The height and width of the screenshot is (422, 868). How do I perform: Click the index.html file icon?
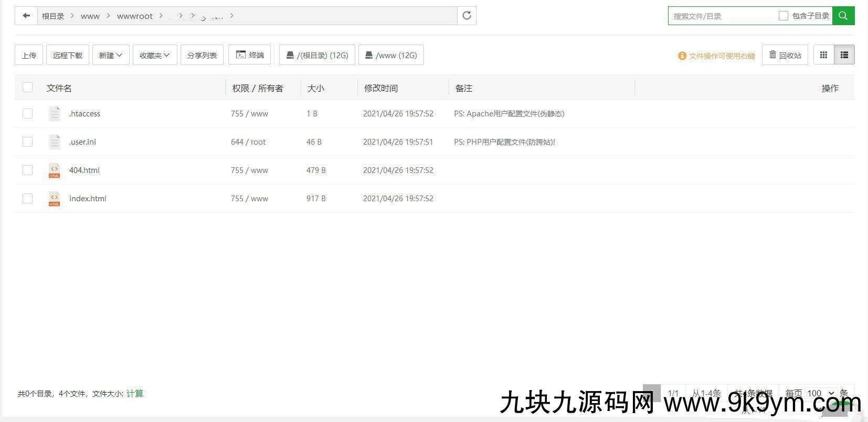tap(54, 199)
